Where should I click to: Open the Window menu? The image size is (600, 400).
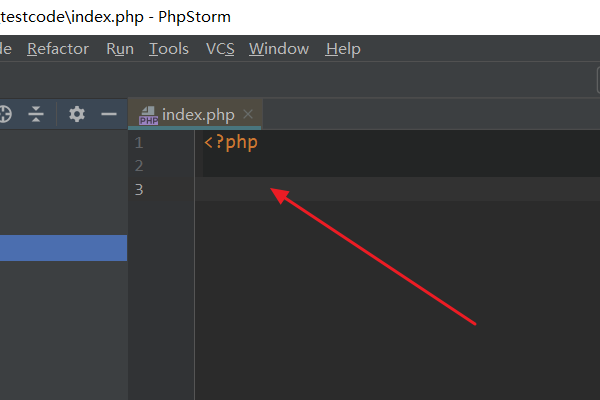(x=279, y=48)
